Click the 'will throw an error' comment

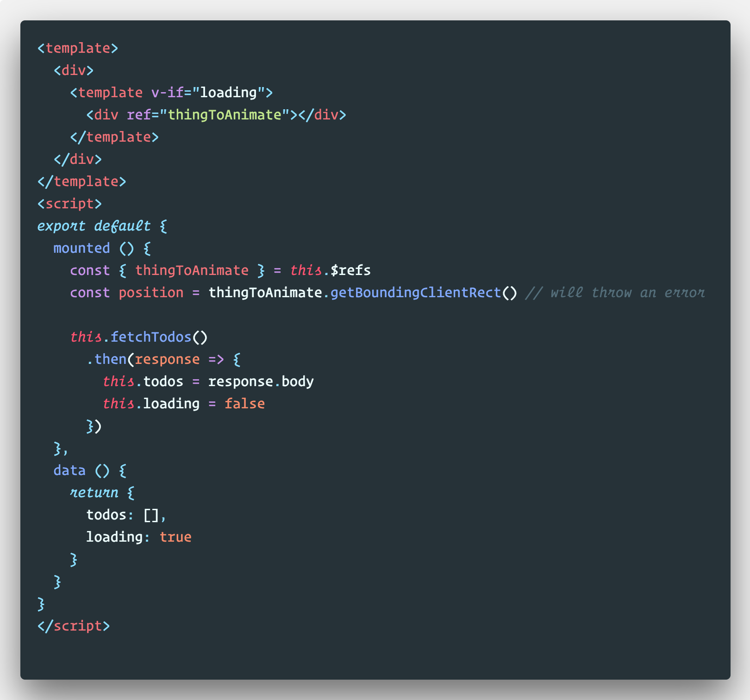pyautogui.click(x=615, y=293)
